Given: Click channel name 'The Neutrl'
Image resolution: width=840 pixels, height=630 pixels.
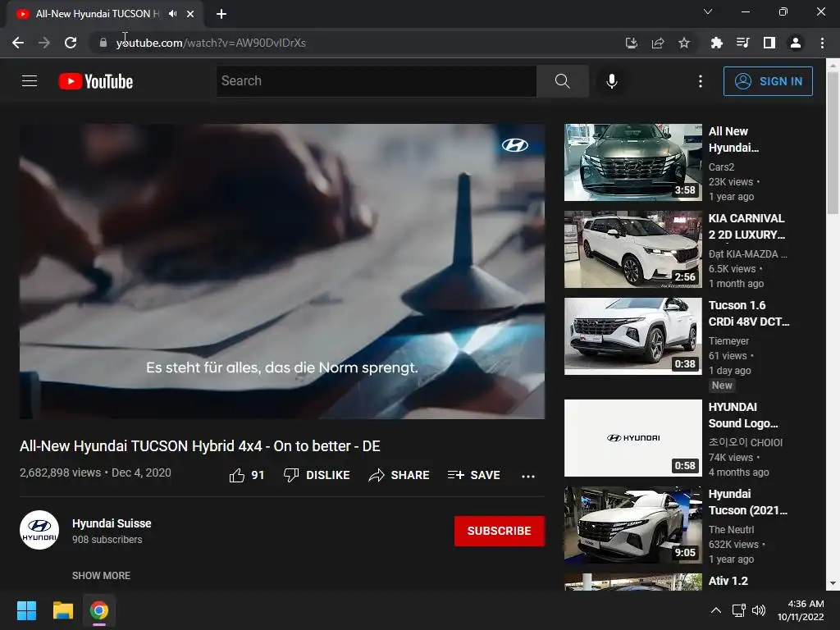Looking at the screenshot, I should tap(731, 529).
